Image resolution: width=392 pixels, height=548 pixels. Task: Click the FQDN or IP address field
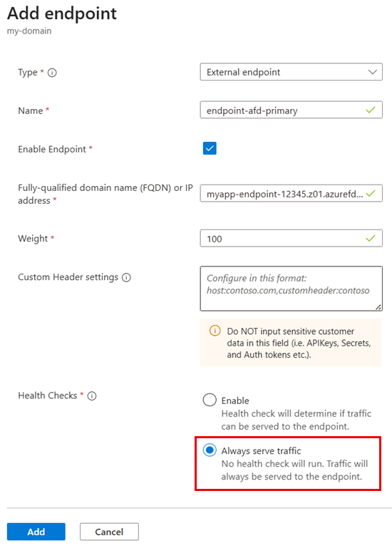click(x=291, y=193)
